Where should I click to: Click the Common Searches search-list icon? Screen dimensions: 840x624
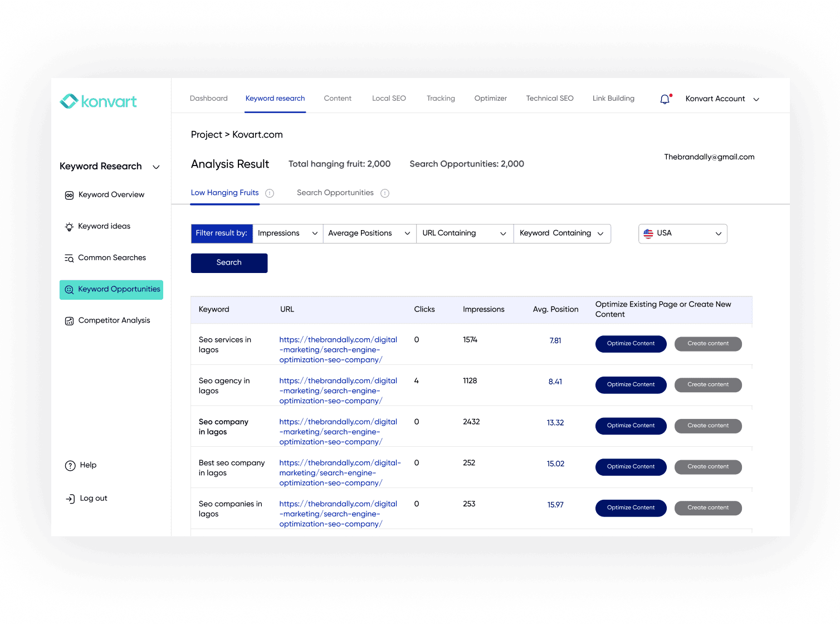pyautogui.click(x=69, y=258)
